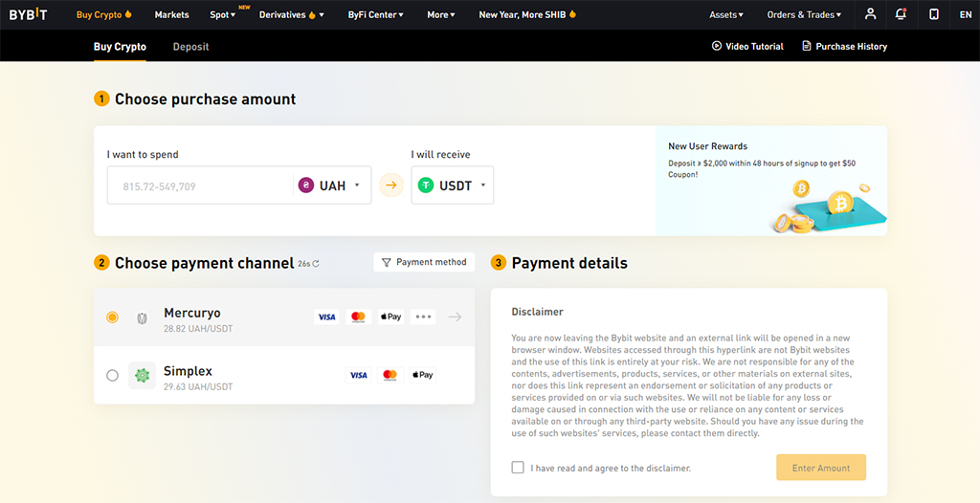Expand the More menu
The width and height of the screenshot is (980, 503).
(440, 14)
